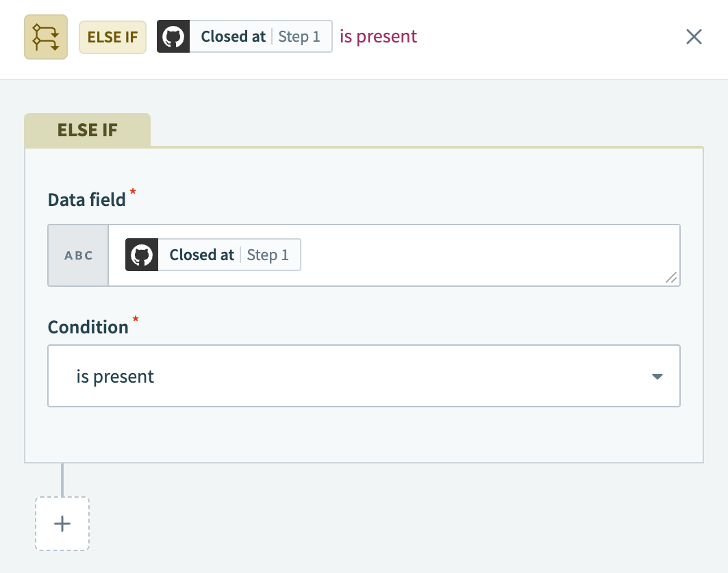Click the X icon to close the editor
The height and width of the screenshot is (573, 728).
point(694,36)
